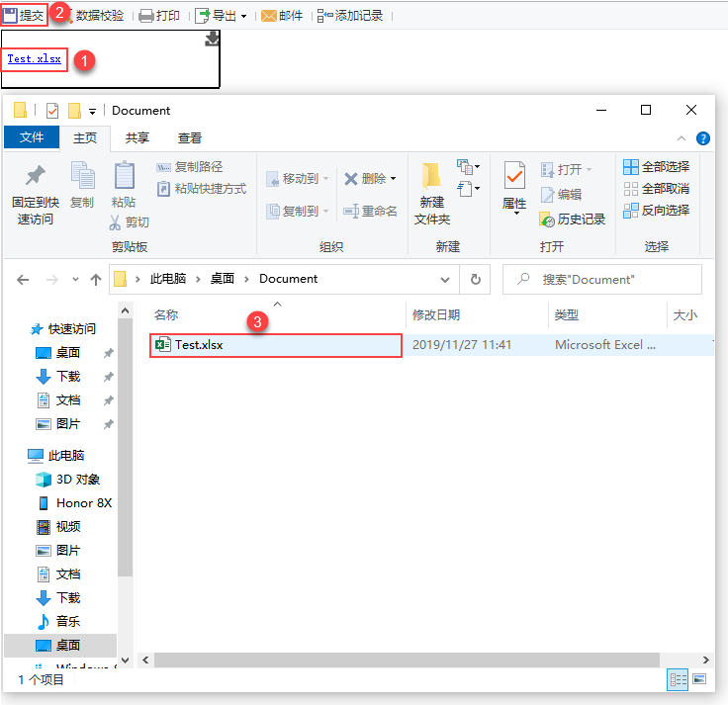
Task: Expand the 删除 dropdown arrow
Action: (394, 179)
